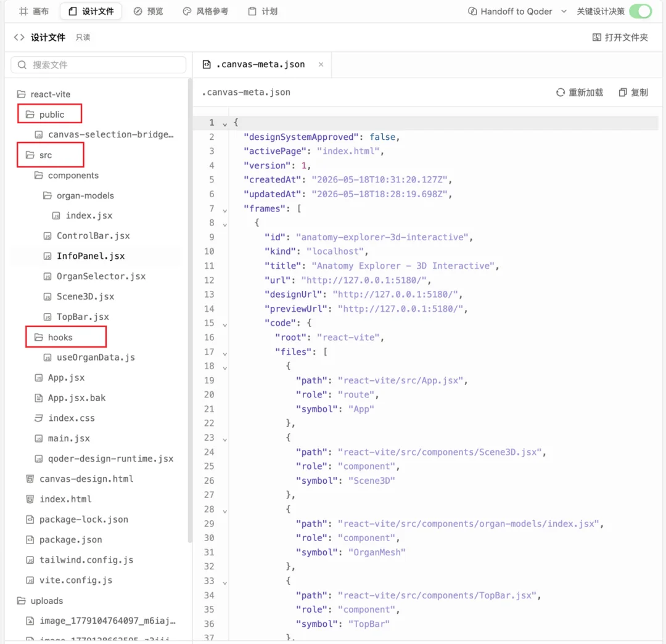Open main.jsx file
The width and height of the screenshot is (666, 644).
[x=62, y=439]
